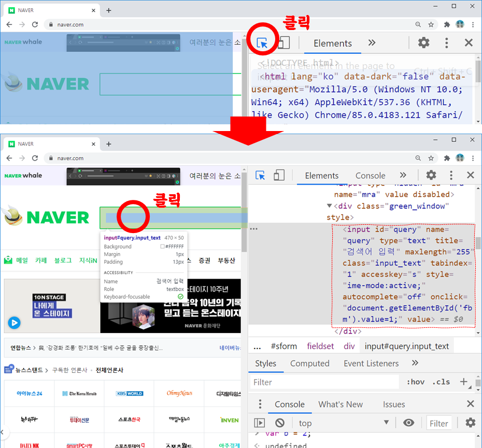This screenshot has height=448, width=482.
Task: Add new style rule plus icon
Action: [x=463, y=382]
